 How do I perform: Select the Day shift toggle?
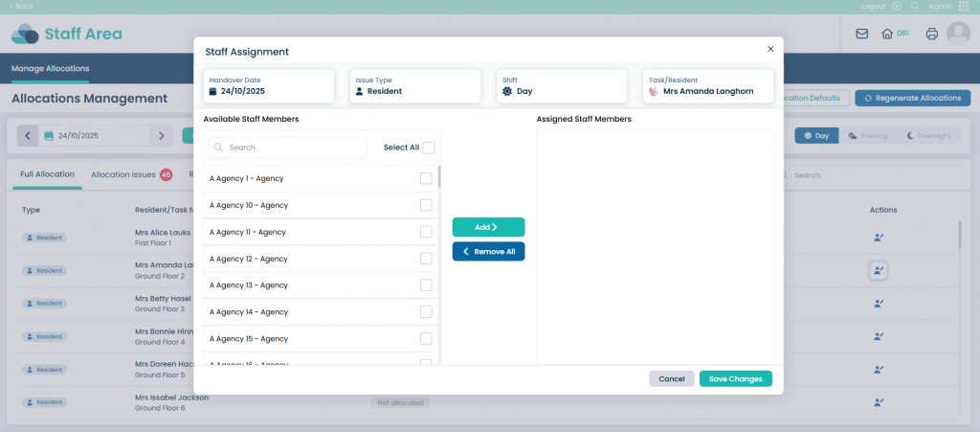(815, 136)
